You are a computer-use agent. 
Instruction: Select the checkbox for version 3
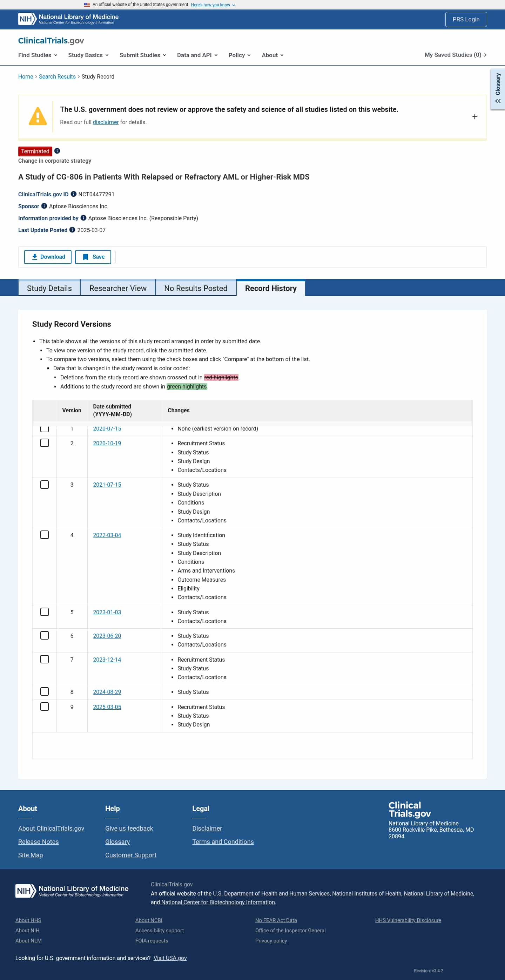[45, 484]
